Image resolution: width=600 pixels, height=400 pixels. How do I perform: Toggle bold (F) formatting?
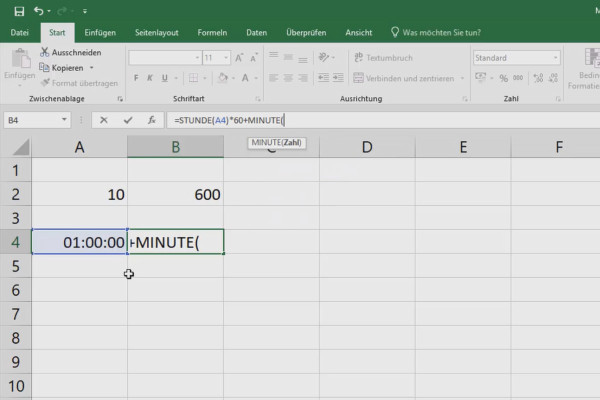tap(136, 78)
